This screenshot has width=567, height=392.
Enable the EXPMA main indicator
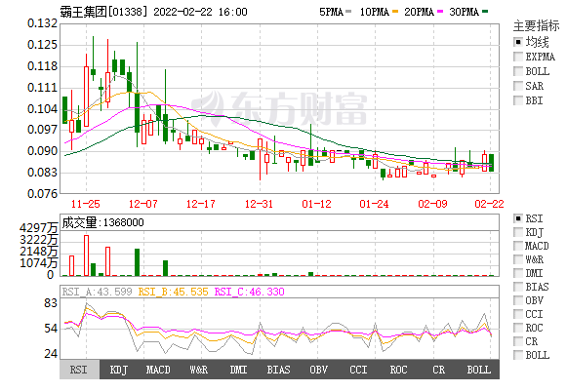pos(518,57)
